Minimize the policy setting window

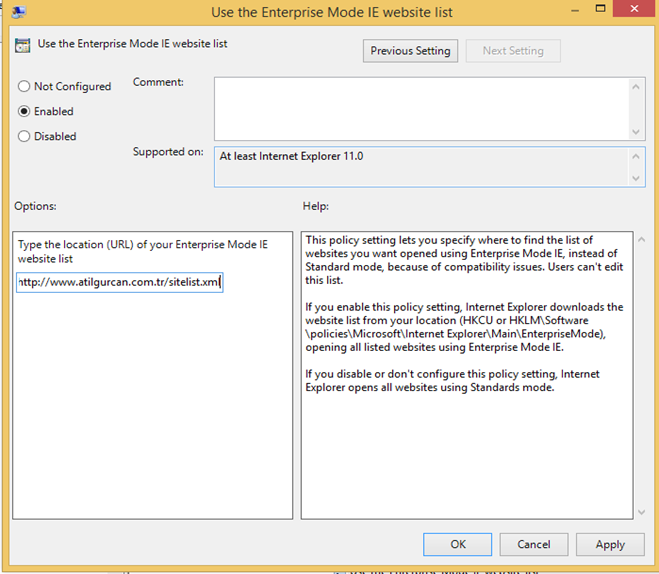[x=575, y=10]
